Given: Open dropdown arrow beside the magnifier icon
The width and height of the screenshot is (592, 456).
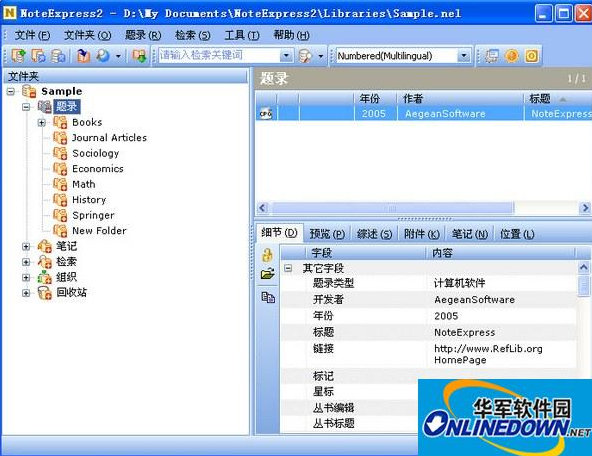Looking at the screenshot, I should tap(321, 56).
